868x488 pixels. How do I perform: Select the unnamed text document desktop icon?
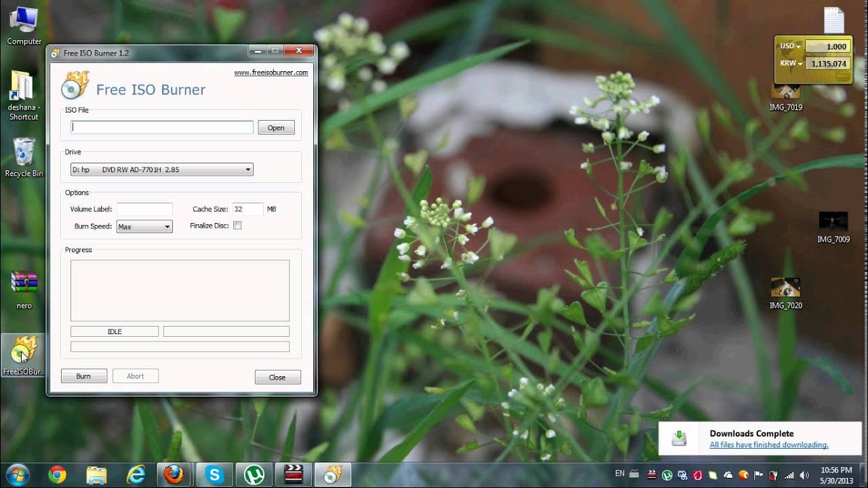(833, 20)
